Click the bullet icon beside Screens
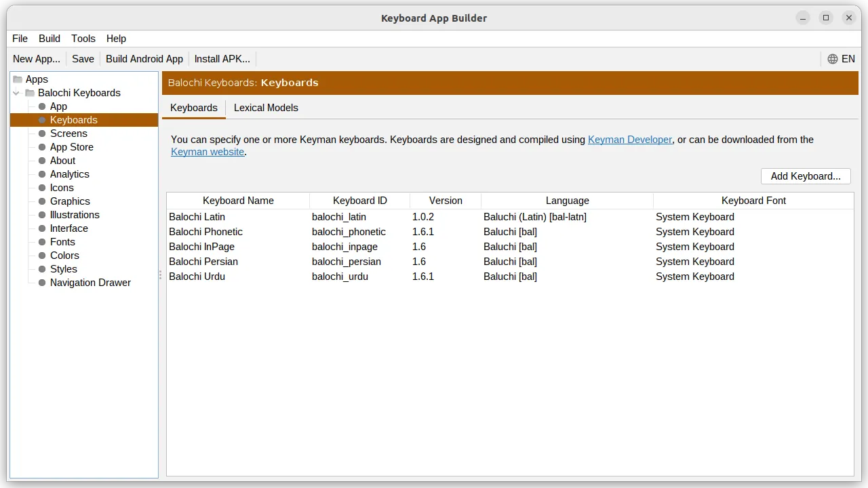The width and height of the screenshot is (868, 488). 42,134
